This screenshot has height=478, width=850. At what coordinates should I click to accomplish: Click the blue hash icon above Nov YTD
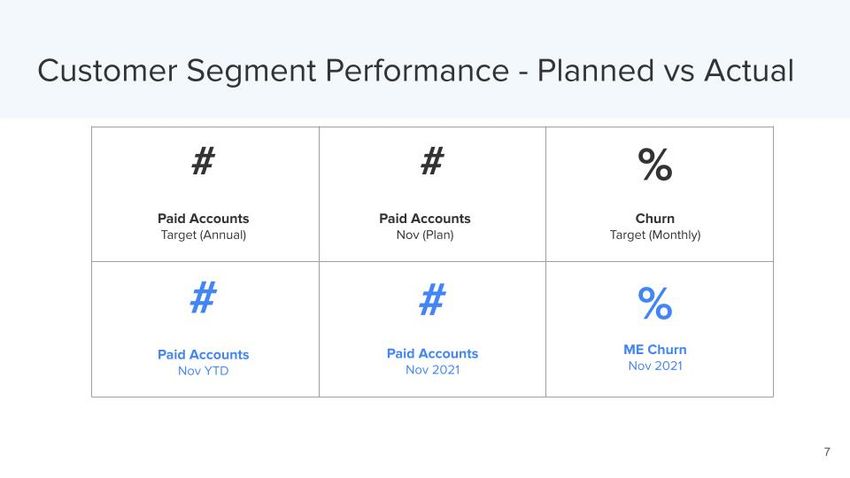tap(203, 298)
